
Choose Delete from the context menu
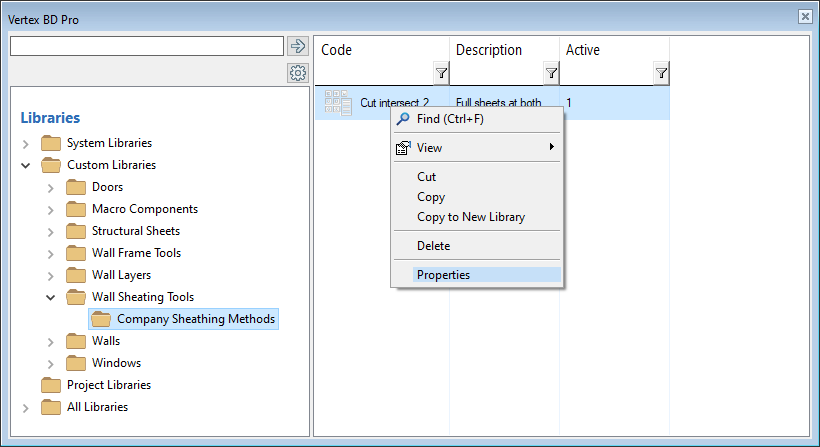coord(433,246)
